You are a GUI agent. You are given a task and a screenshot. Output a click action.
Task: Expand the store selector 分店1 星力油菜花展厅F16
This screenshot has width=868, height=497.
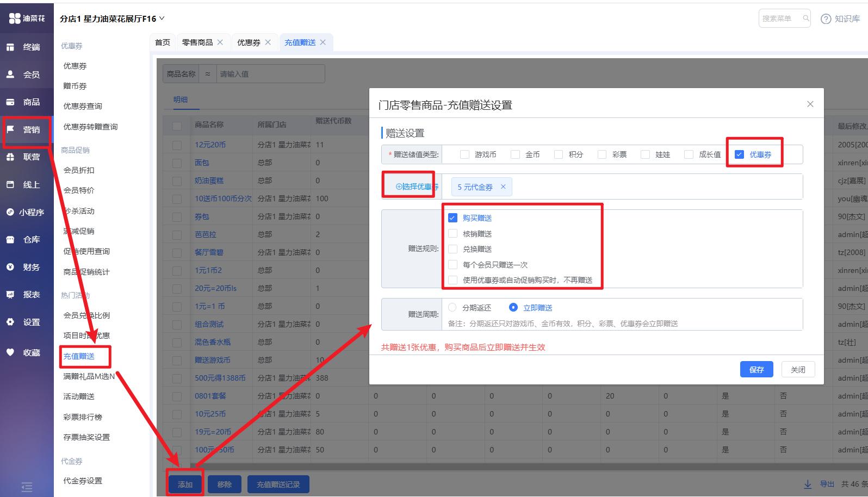click(112, 18)
